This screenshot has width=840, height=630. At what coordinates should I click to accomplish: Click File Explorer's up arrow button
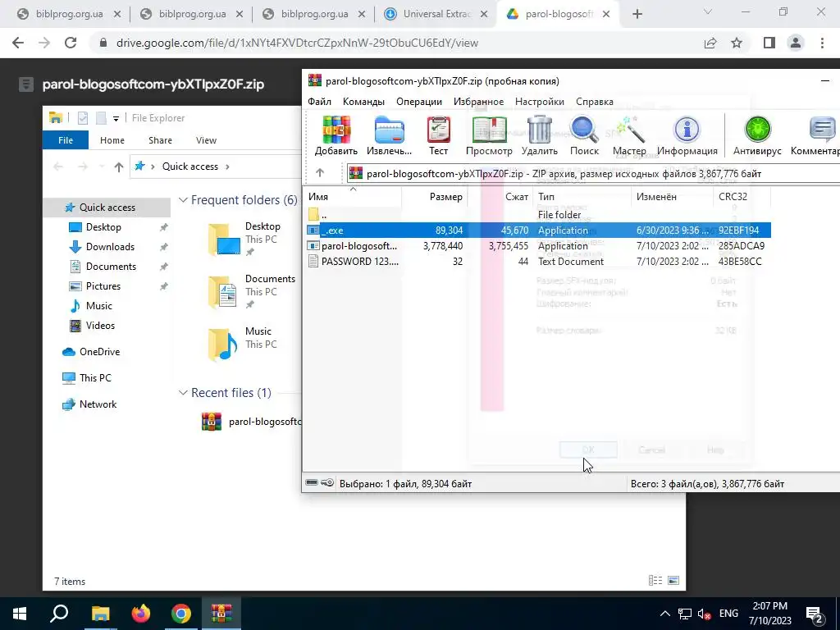click(119, 167)
